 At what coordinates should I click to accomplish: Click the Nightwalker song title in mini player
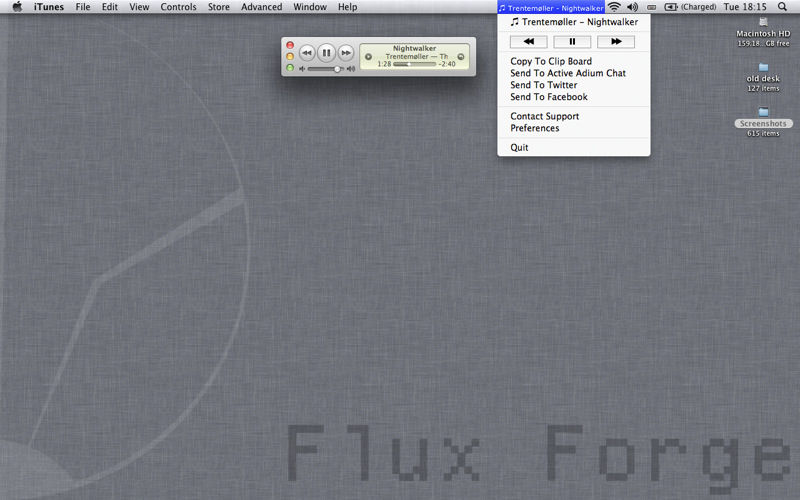coord(414,48)
